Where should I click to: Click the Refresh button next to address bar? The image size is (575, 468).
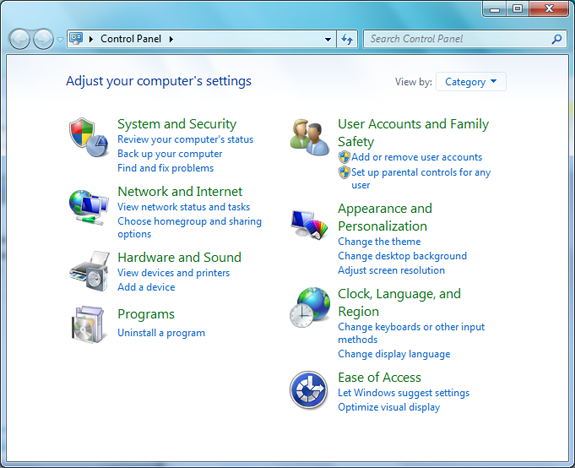347,39
